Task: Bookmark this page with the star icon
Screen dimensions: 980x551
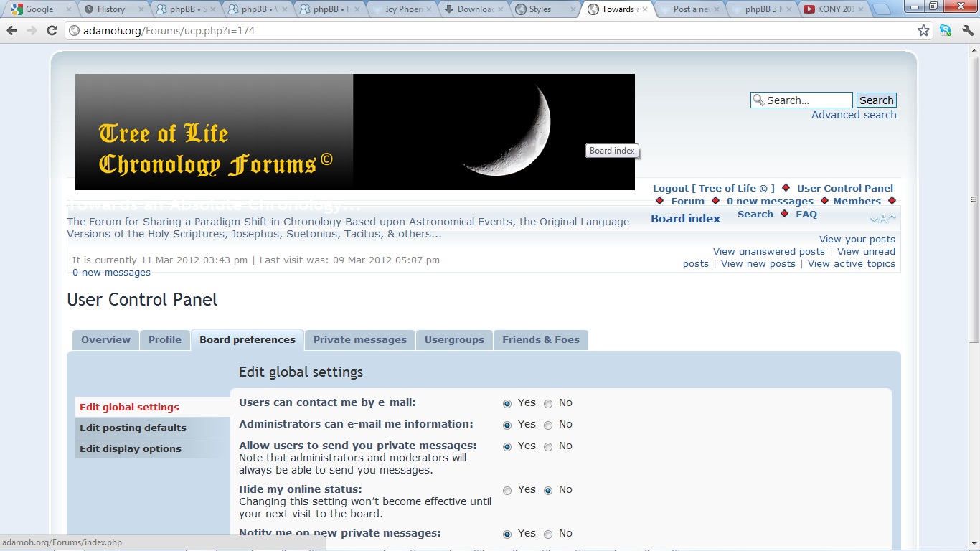Action: (923, 31)
